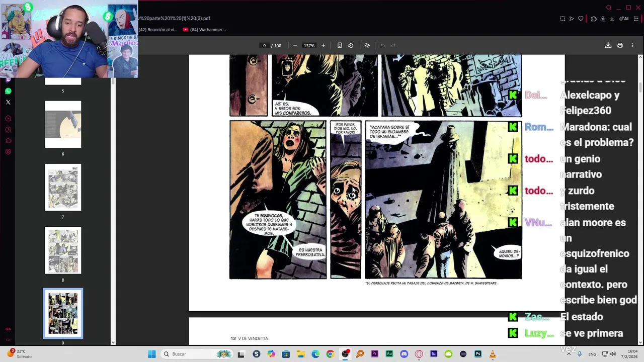Select the draw annotation tool
This screenshot has height=362, width=644.
(x=367, y=45)
